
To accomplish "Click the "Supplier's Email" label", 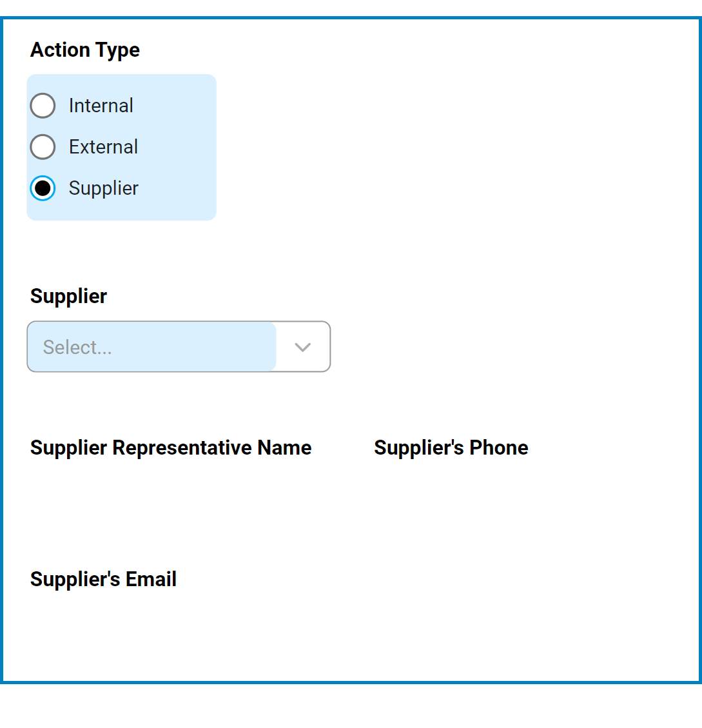I will click(x=103, y=579).
